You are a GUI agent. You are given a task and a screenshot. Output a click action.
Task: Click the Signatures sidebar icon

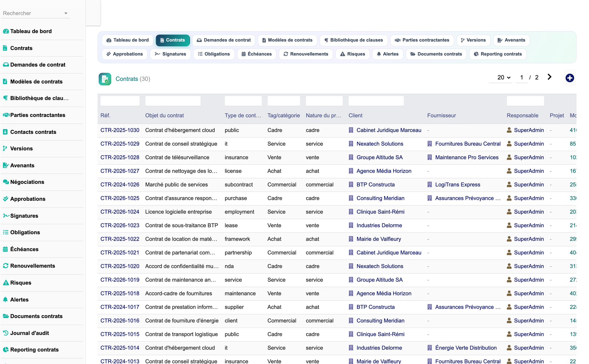pyautogui.click(x=6, y=216)
